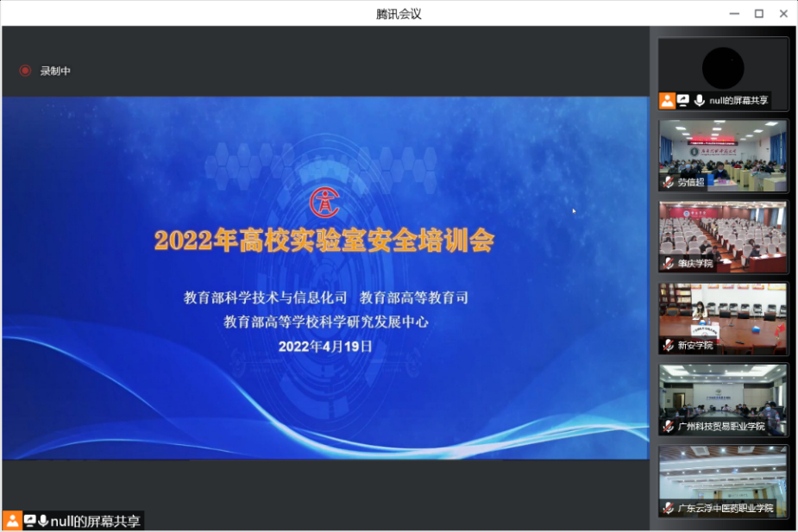Click the black avatar in null's tile
The height and width of the screenshot is (532, 798).
pyautogui.click(x=723, y=68)
